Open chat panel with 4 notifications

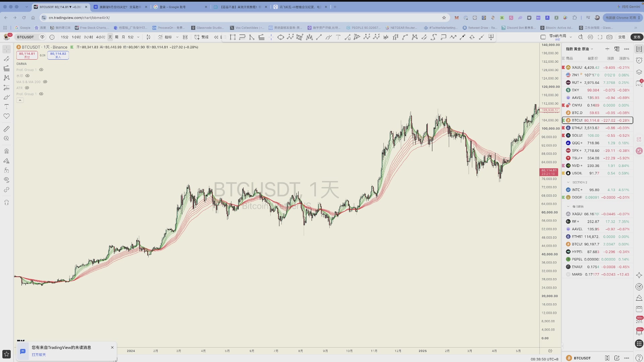pos(639,83)
